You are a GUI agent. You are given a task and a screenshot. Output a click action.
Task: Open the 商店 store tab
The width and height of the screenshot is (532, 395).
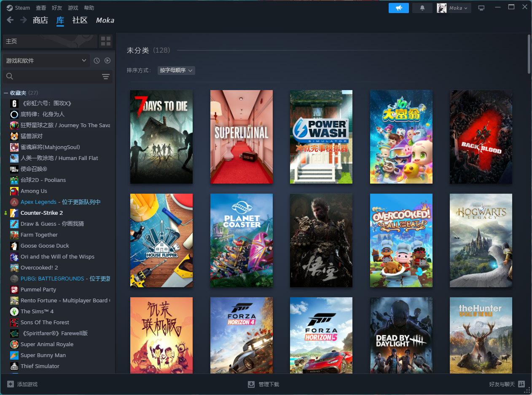(x=40, y=20)
